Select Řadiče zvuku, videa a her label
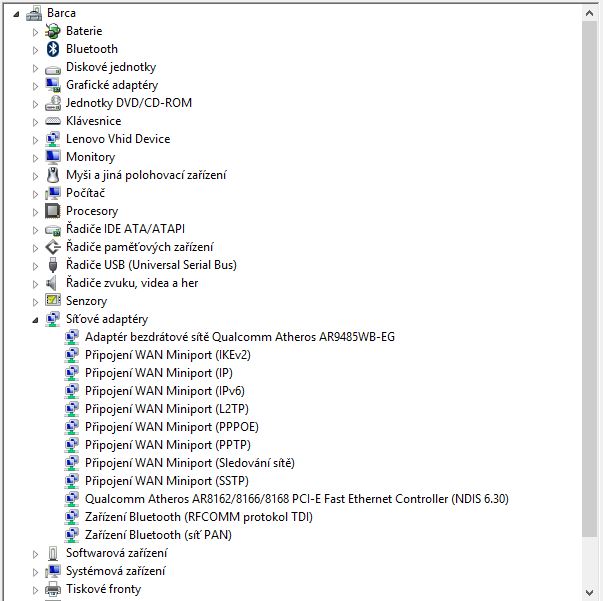Viewport: 603px width, 601px height. point(132,283)
